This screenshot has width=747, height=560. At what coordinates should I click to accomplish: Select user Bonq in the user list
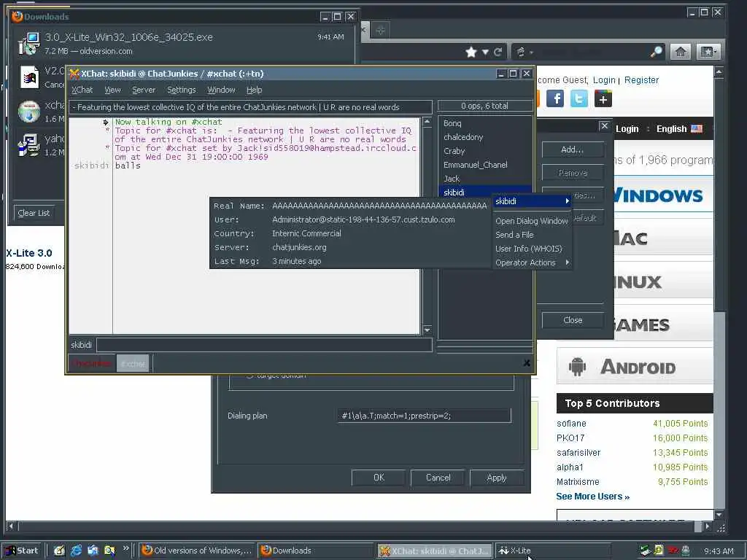[x=484, y=123]
